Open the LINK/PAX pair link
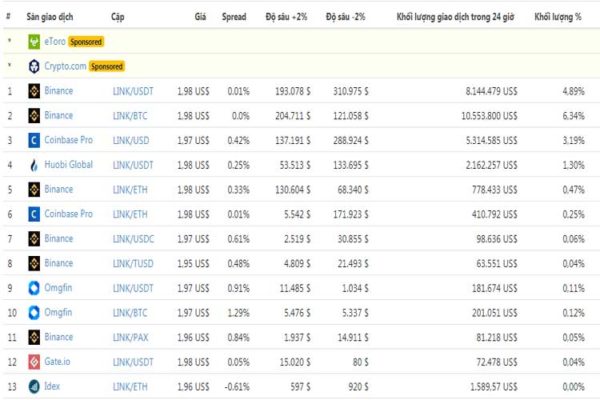The width and height of the screenshot is (600, 400). point(130,337)
